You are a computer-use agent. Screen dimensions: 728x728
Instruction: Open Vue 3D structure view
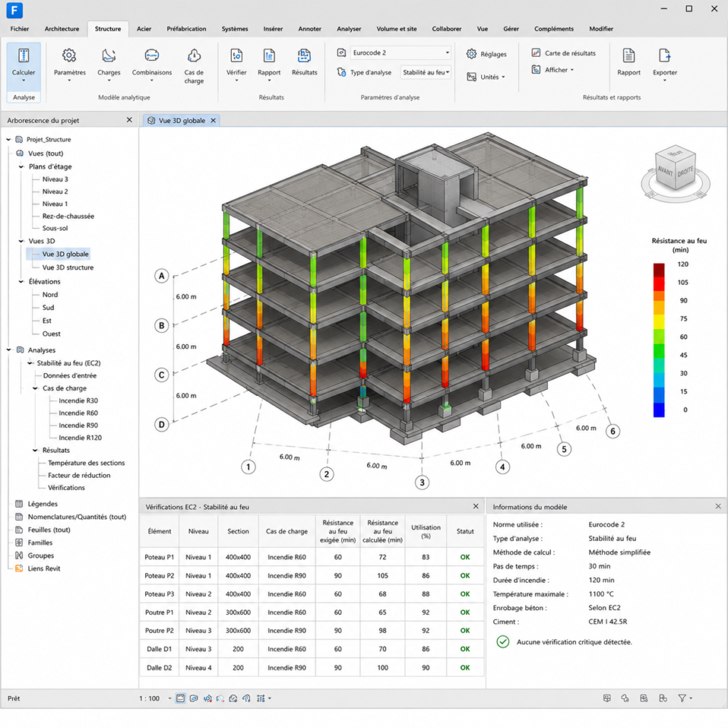[x=68, y=267]
